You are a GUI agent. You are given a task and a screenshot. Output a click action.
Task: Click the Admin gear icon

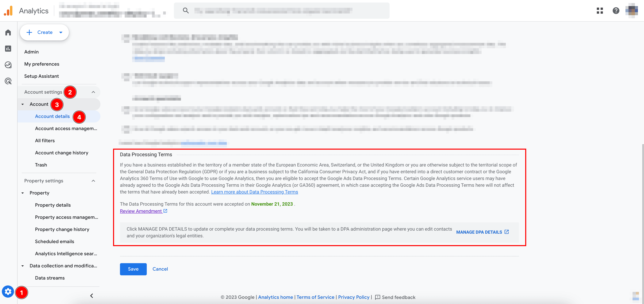click(8, 292)
